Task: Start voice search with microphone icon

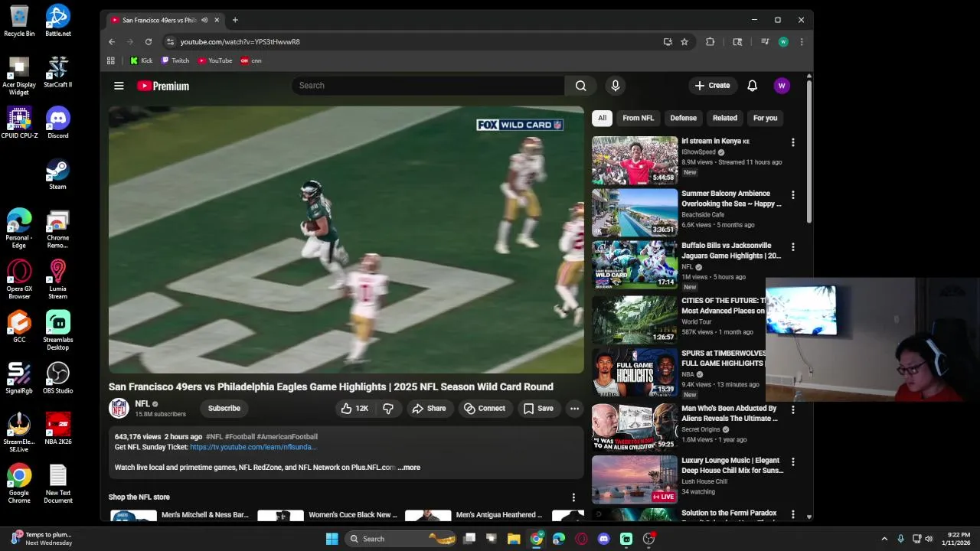Action: point(615,86)
